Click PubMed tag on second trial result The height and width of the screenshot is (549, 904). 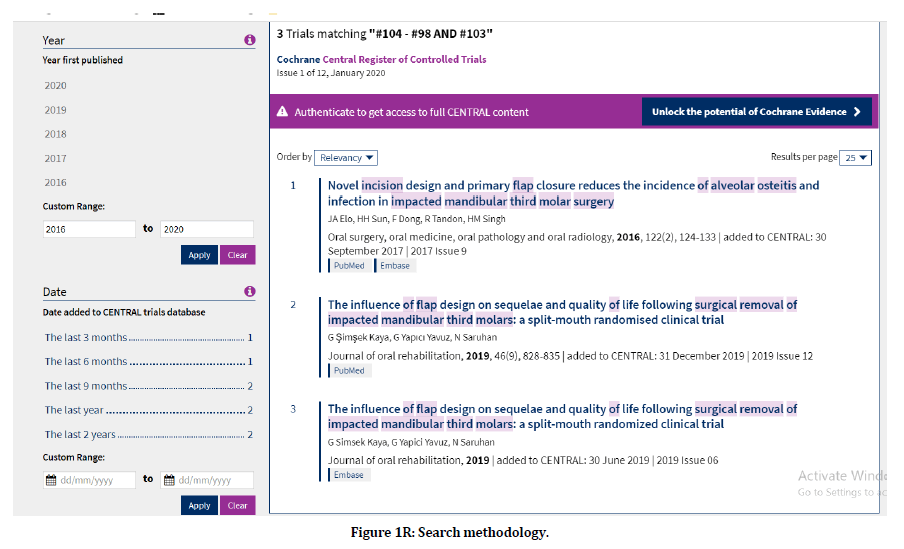pyautogui.click(x=348, y=371)
